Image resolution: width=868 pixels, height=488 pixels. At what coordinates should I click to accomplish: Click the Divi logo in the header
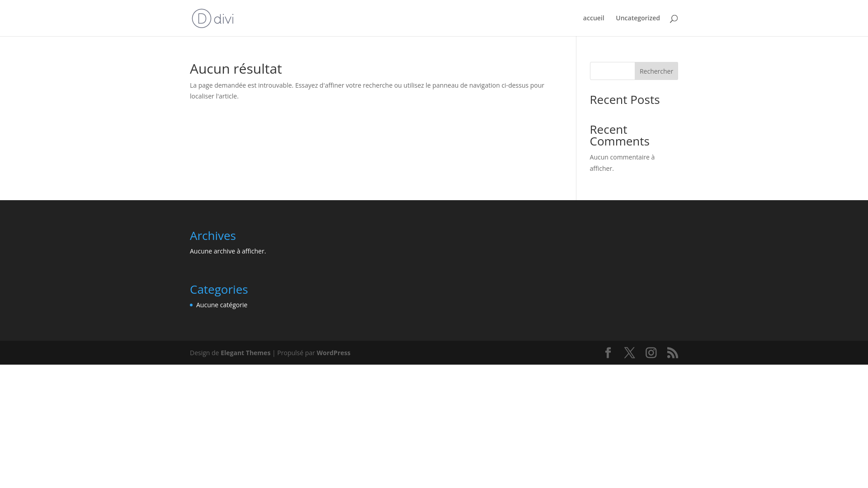point(212,18)
